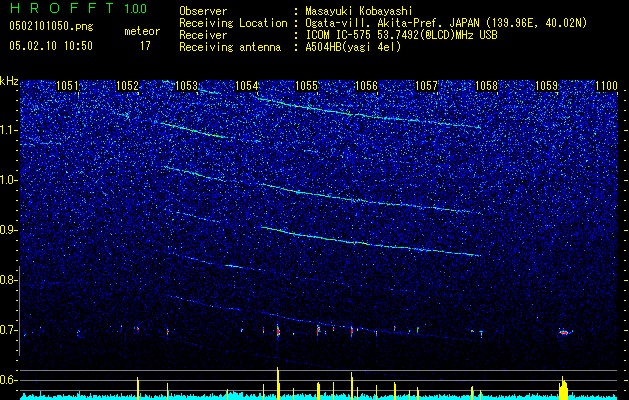Click the 0.7 kHz axis label
Image resolution: width=629 pixels, height=400 pixels.
pos(8,330)
